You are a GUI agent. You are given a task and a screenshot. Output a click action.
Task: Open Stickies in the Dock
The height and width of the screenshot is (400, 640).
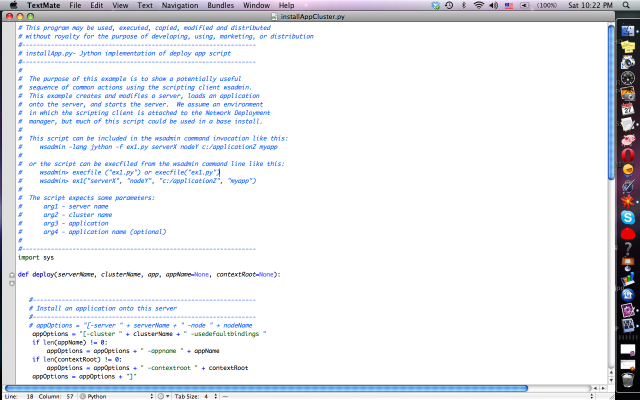click(628, 47)
